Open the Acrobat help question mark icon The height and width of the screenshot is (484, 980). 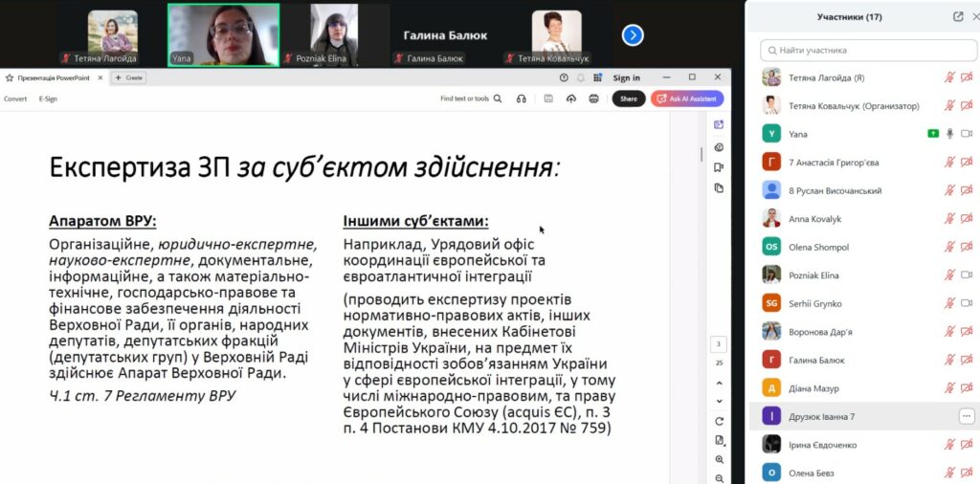564,77
